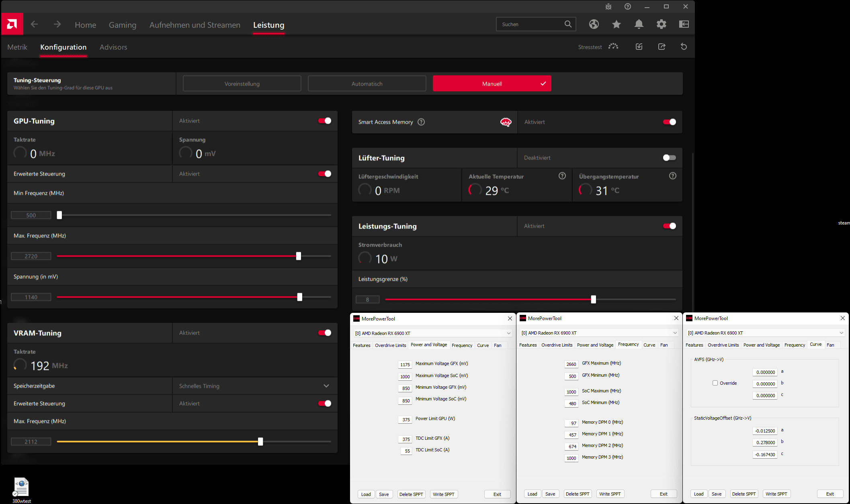Click the selected Manuell tuning mode button
The height and width of the screenshot is (504, 850).
[492, 84]
